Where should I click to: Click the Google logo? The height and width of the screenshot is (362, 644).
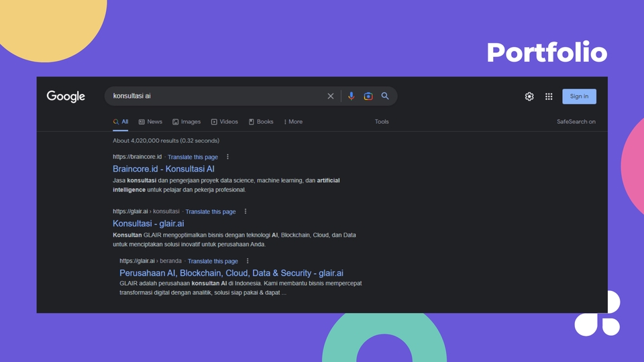click(x=66, y=97)
